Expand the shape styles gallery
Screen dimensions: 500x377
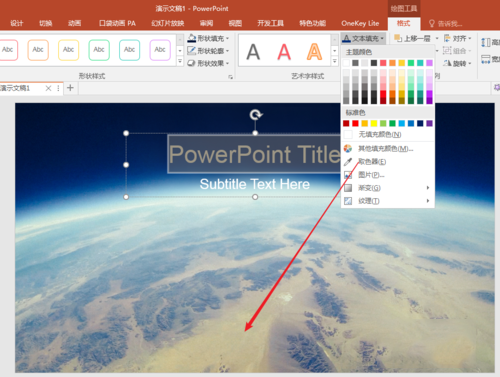tap(180, 61)
